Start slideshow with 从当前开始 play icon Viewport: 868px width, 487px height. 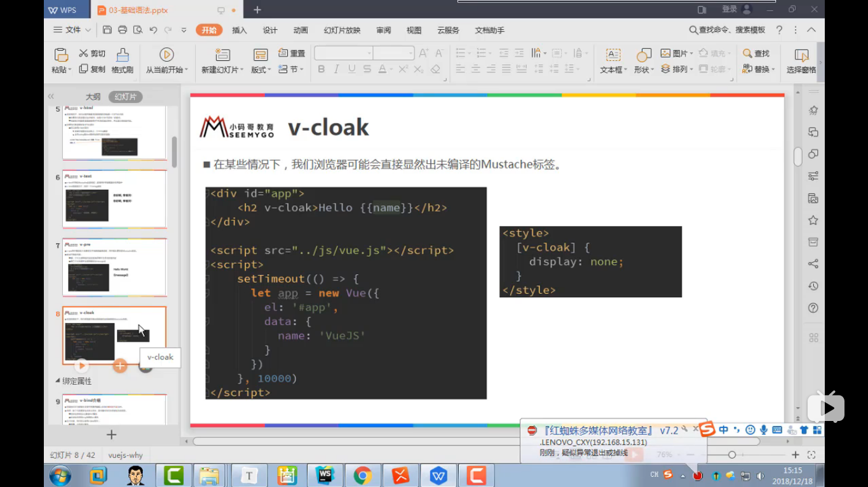pyautogui.click(x=166, y=55)
